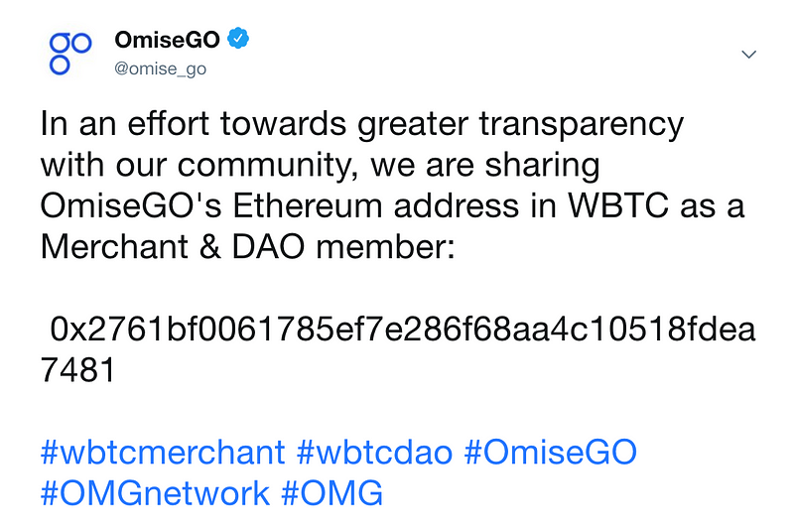This screenshot has width=794, height=532.
Task: Open the OmiseGO display name profile link
Action: click(x=167, y=40)
